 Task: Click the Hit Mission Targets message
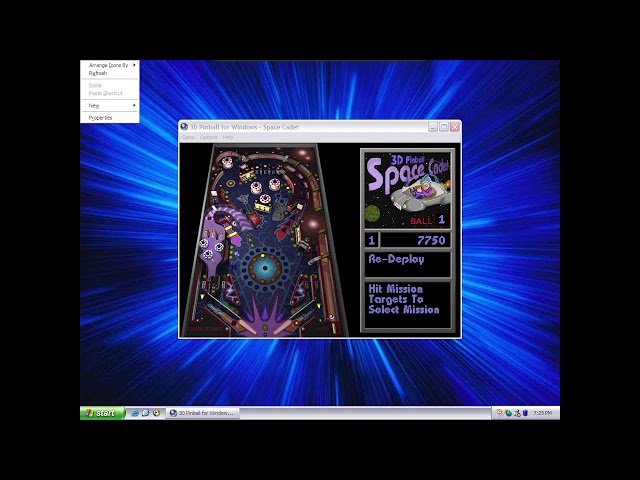pos(404,299)
